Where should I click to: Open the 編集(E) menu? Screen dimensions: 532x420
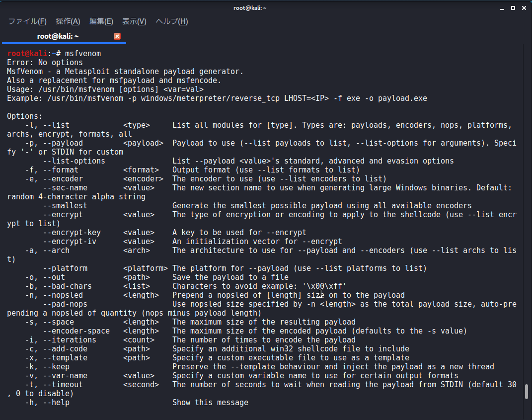(x=101, y=21)
